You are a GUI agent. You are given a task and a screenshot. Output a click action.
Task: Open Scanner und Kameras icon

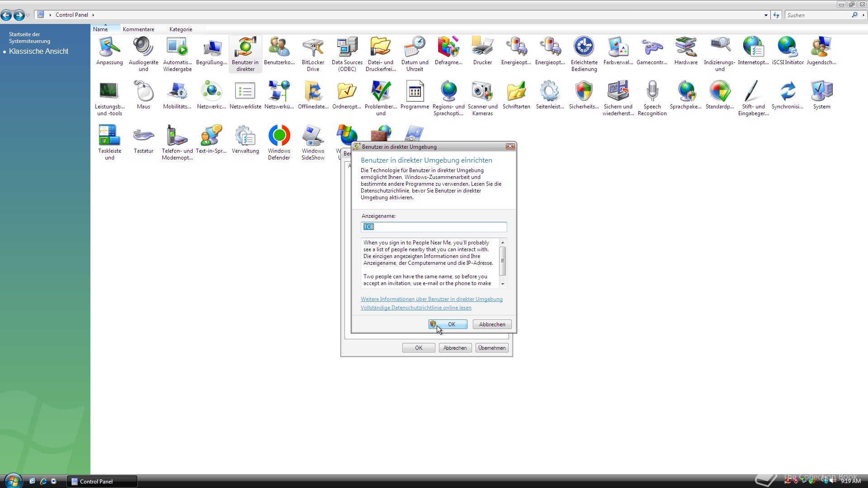[482, 98]
